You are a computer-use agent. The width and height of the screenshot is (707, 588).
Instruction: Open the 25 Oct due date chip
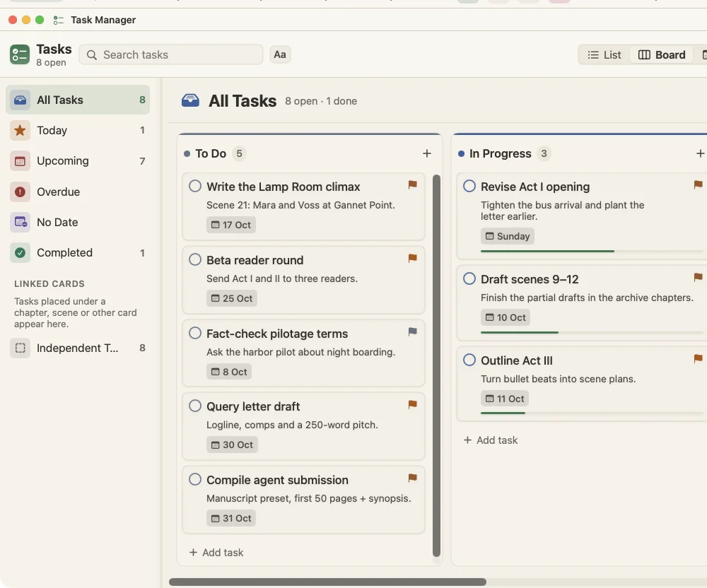coord(232,298)
